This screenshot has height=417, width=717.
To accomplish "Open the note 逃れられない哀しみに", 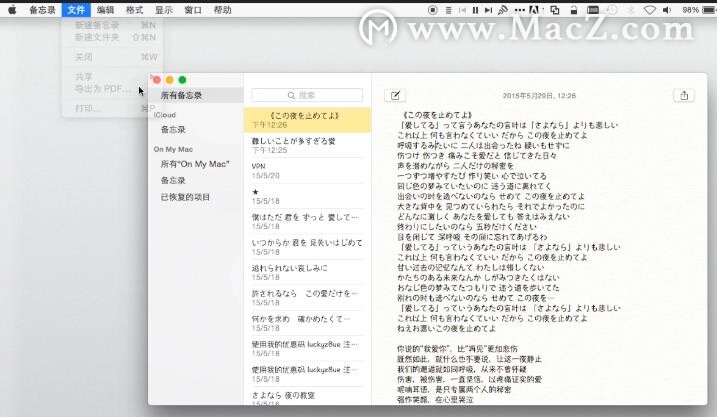I will click(x=307, y=272).
